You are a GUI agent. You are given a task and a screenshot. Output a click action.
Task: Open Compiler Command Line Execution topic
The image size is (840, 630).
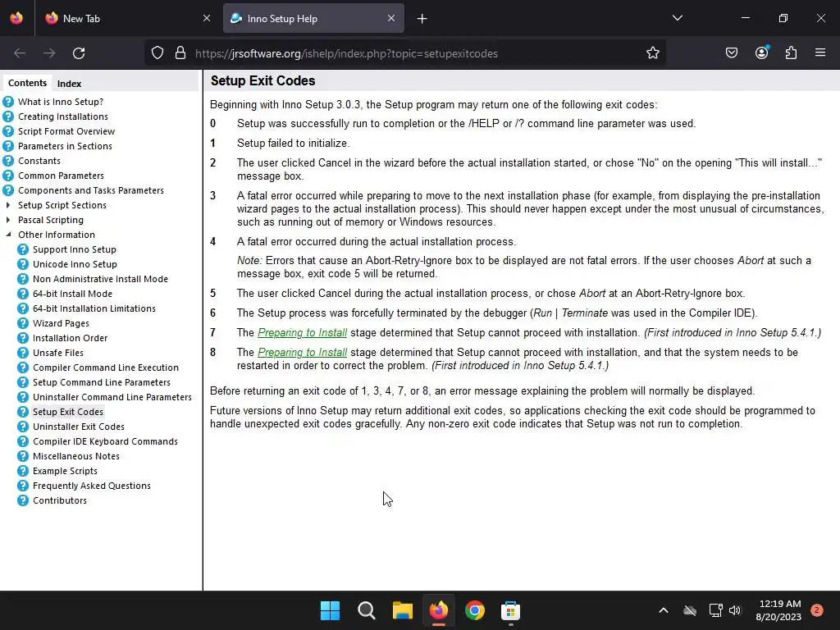(106, 367)
